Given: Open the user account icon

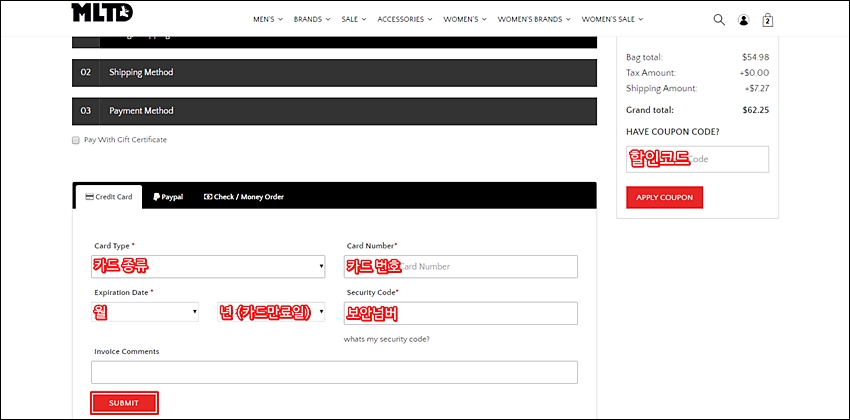Looking at the screenshot, I should pos(743,20).
